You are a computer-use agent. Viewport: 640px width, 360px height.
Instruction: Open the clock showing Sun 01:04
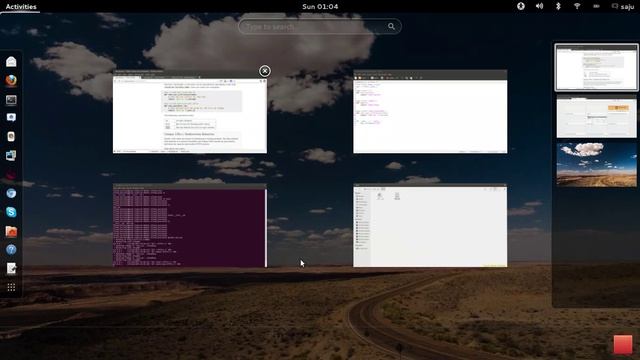(320, 7)
